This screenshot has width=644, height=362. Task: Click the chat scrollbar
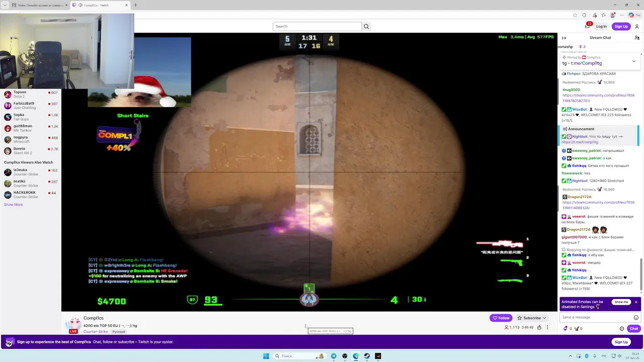(x=641, y=274)
